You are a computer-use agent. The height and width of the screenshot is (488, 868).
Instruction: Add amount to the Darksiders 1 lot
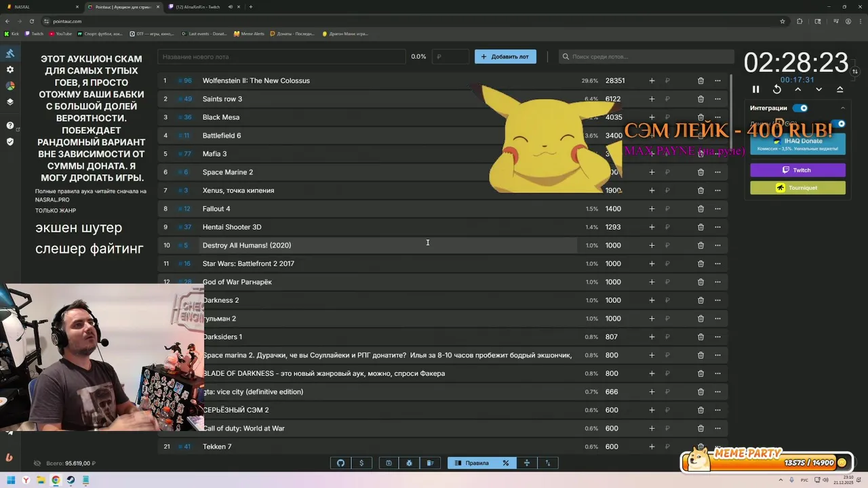click(652, 337)
